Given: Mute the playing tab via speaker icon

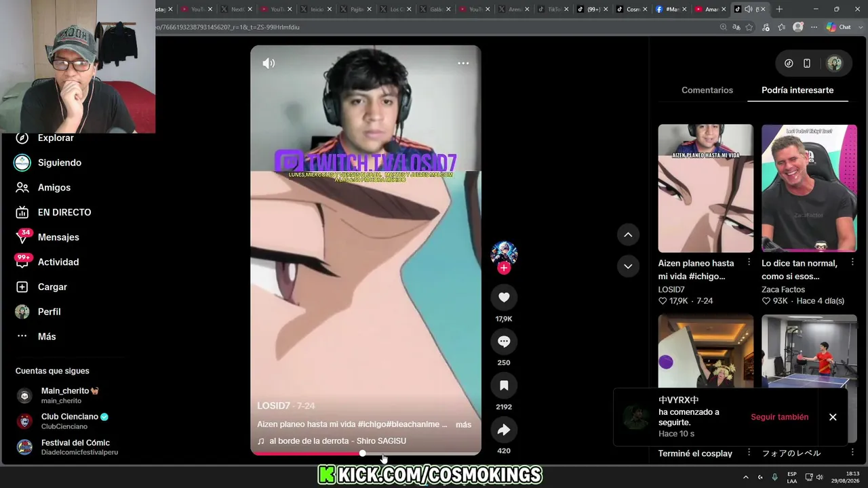Looking at the screenshot, I should click(x=748, y=9).
